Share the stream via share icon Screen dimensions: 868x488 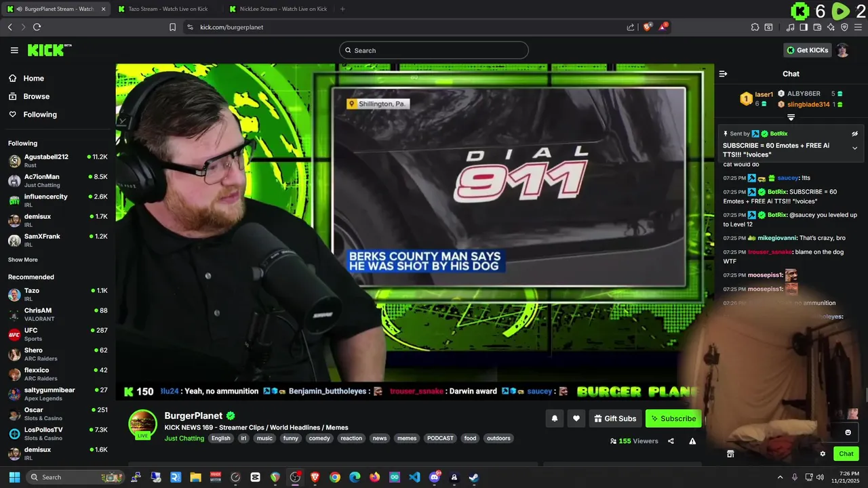[671, 441]
